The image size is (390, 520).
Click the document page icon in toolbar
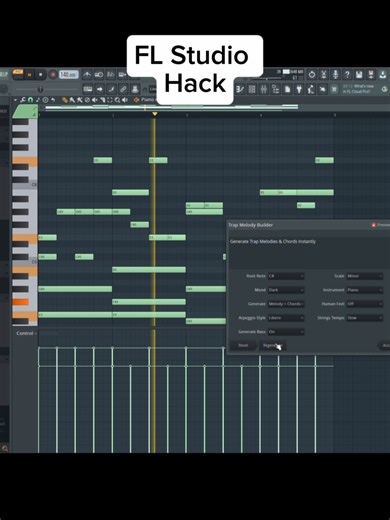pyautogui.click(x=287, y=89)
